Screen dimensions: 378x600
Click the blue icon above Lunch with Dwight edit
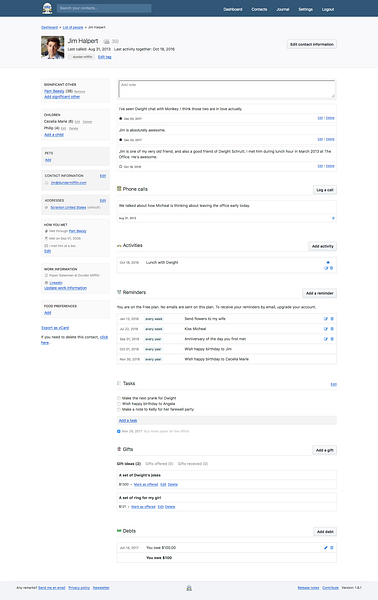[x=328, y=262]
